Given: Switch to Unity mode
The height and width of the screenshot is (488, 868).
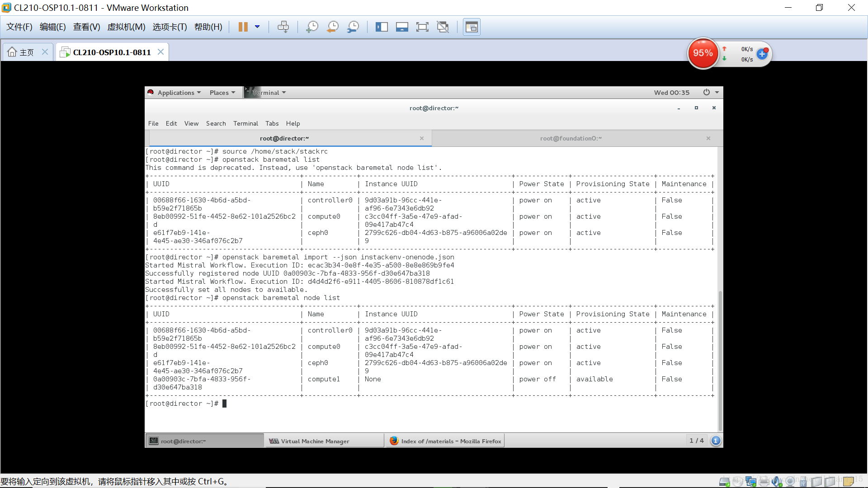Looking at the screenshot, I should pyautogui.click(x=443, y=27).
